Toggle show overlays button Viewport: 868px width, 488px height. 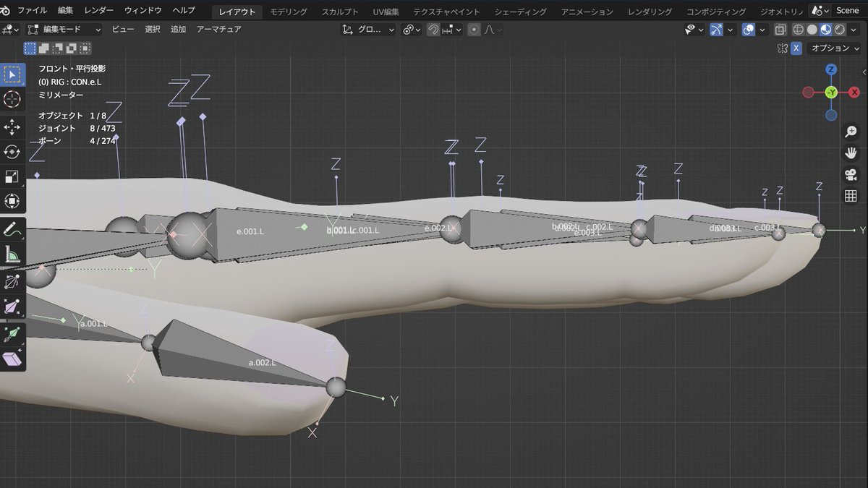click(x=749, y=30)
